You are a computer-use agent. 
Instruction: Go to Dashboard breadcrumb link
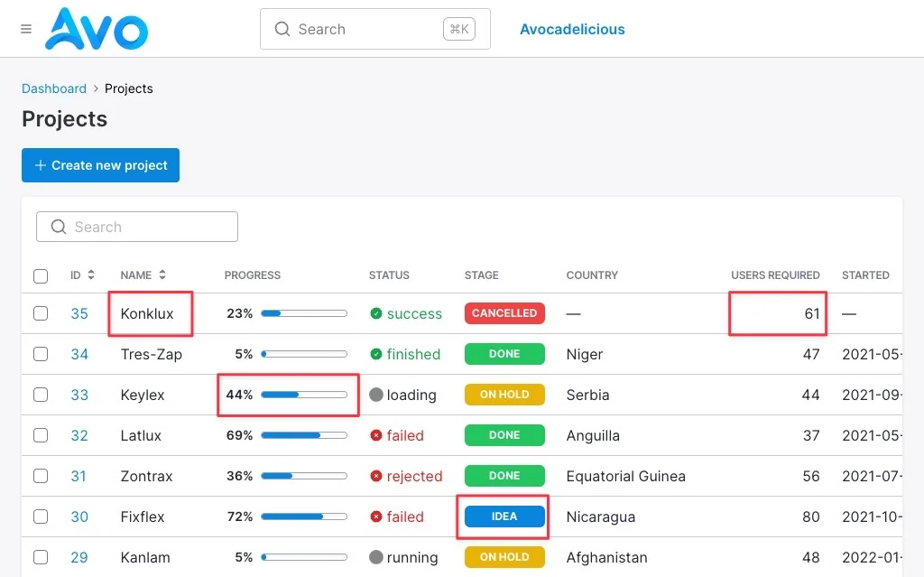coord(53,88)
